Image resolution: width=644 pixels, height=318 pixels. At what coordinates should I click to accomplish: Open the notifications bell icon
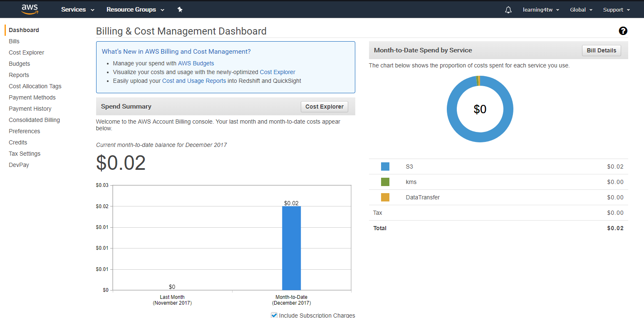coord(508,10)
